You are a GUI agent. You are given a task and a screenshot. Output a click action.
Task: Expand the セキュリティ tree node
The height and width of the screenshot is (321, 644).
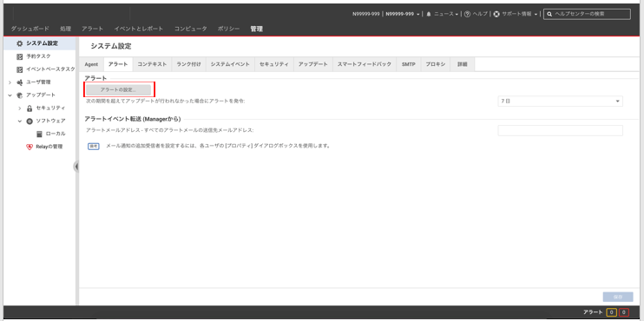pyautogui.click(x=19, y=108)
